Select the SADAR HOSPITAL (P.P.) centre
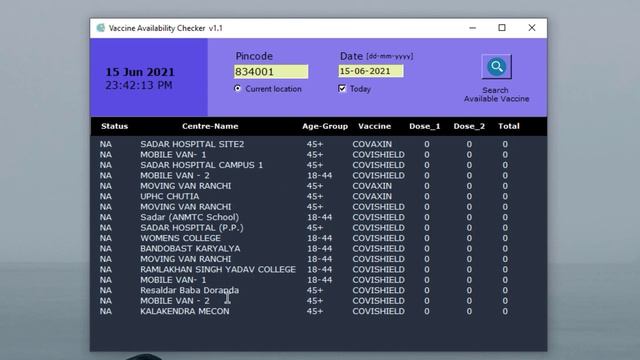The image size is (640, 360). [191, 228]
